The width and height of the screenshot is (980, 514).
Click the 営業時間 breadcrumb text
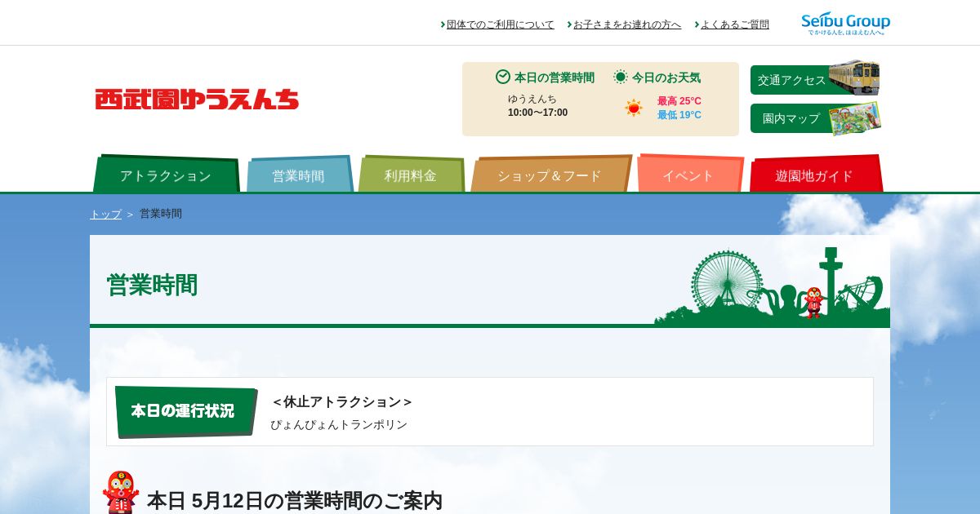point(161,214)
